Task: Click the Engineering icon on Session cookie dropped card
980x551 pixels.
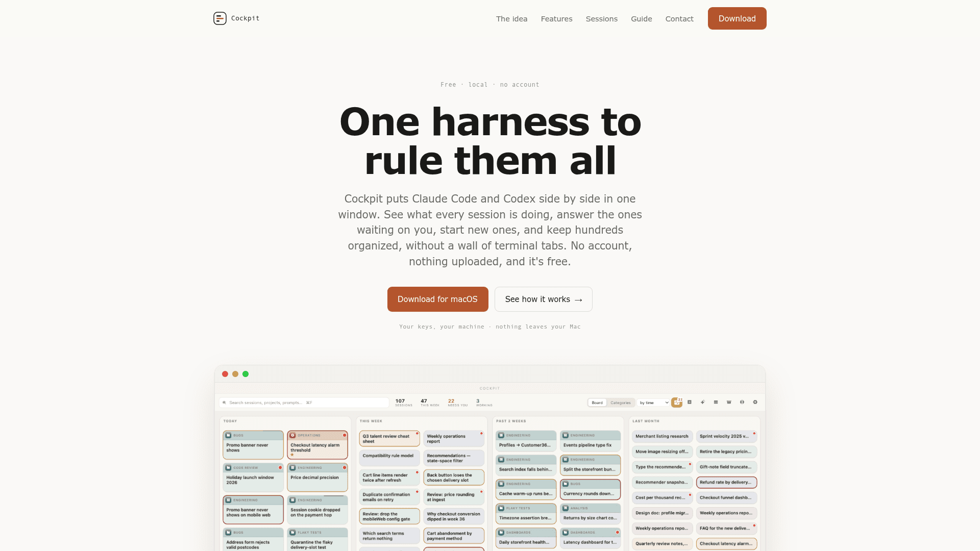Action: pyautogui.click(x=292, y=500)
